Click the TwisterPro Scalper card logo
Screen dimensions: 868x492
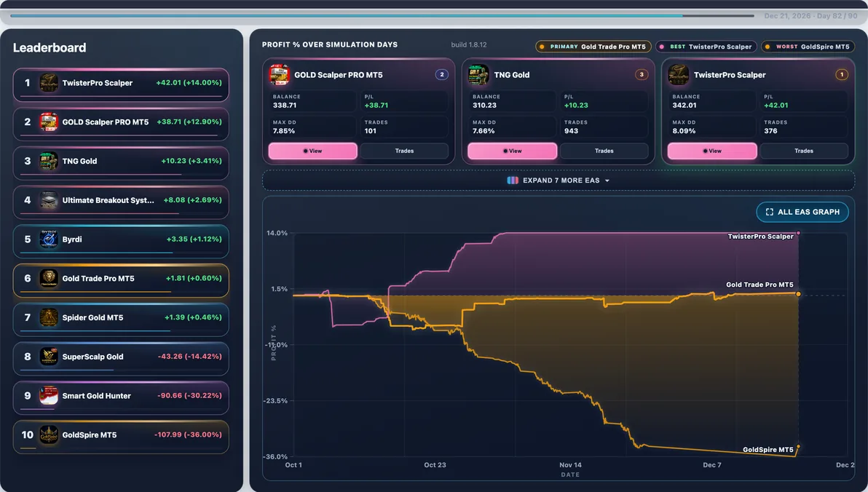coord(679,75)
